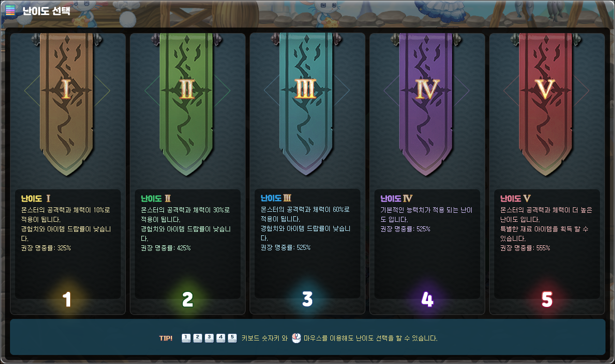The image size is (615, 364).
Task: Choose glowing blue number 3 button
Action: click(x=307, y=299)
